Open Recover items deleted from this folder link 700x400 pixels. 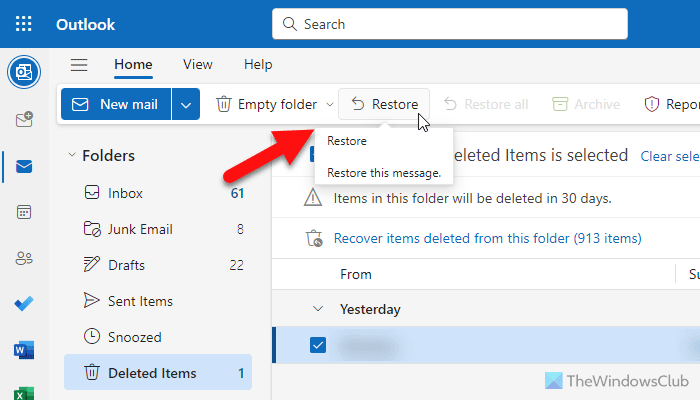(x=487, y=238)
